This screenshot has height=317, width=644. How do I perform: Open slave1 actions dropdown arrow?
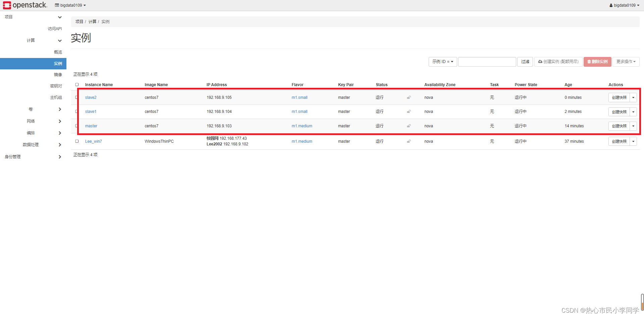click(633, 112)
